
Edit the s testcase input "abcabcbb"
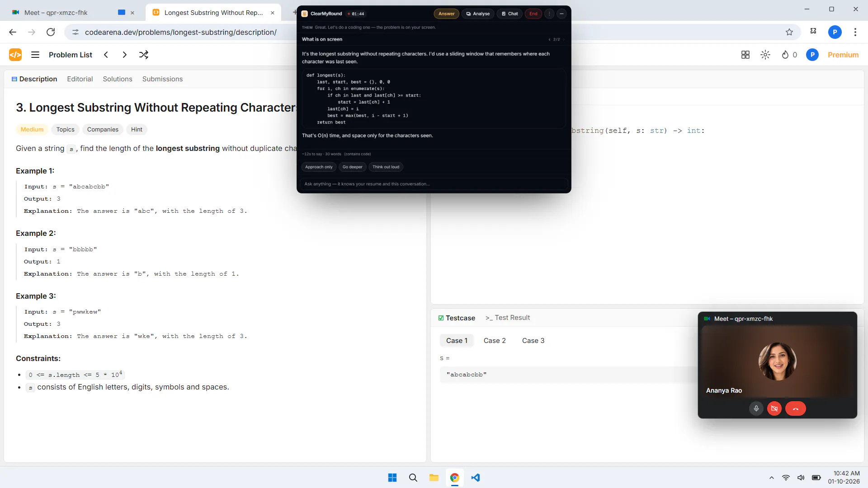click(569, 375)
